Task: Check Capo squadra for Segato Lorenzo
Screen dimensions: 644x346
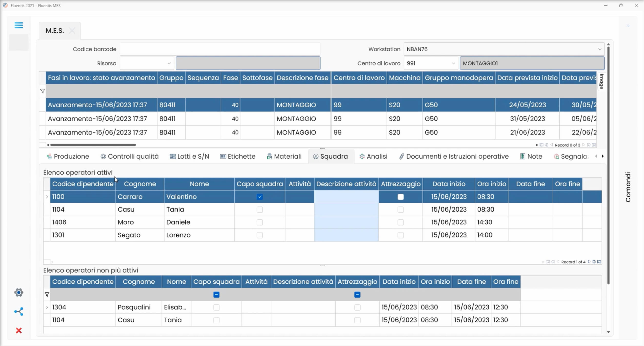Action: (x=260, y=235)
